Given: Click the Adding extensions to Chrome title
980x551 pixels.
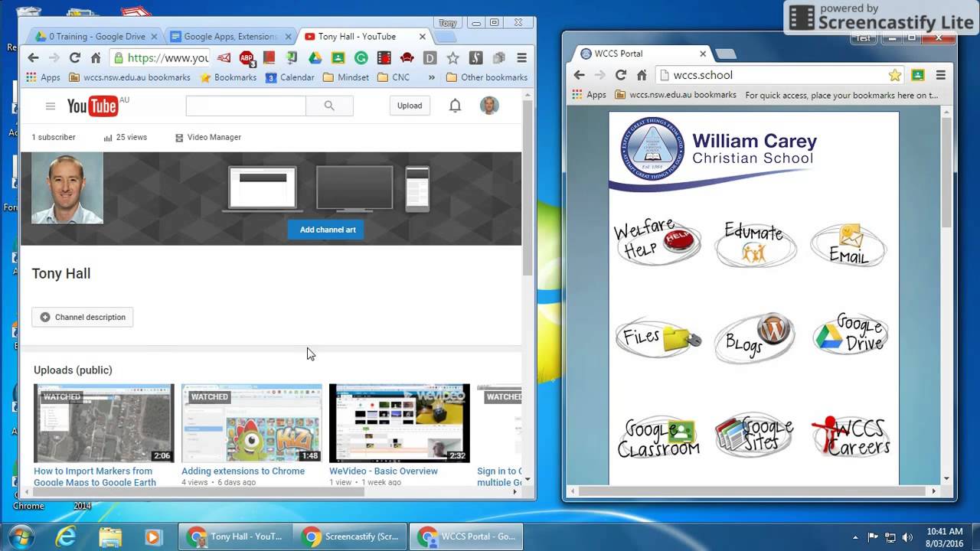Looking at the screenshot, I should 243,471.
